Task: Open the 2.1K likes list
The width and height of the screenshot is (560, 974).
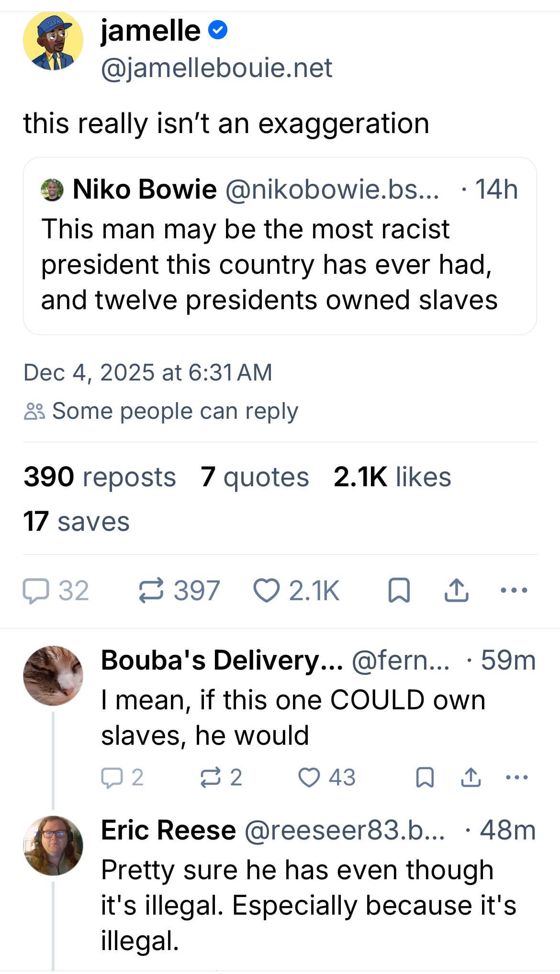Action: (x=392, y=477)
